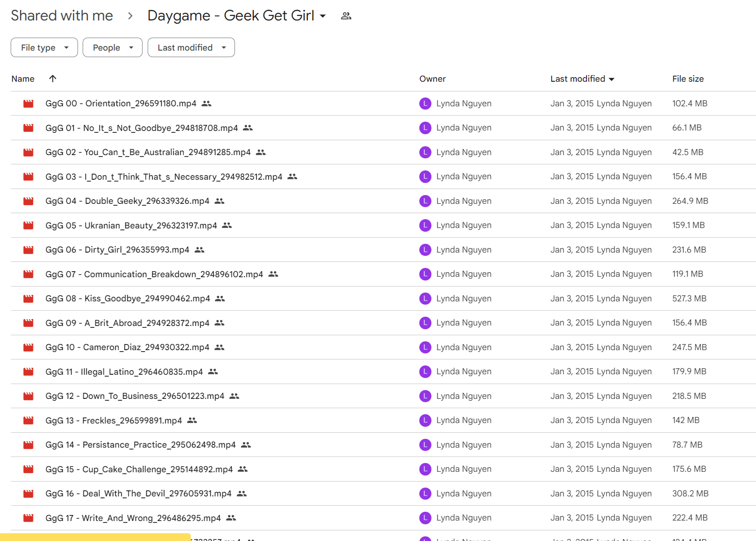Open the Last modified column sort dropdown
This screenshot has height=541, width=756.
(612, 79)
